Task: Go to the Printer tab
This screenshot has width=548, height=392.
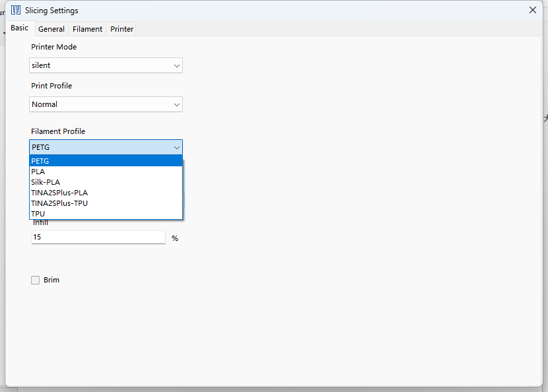Action: coord(121,29)
